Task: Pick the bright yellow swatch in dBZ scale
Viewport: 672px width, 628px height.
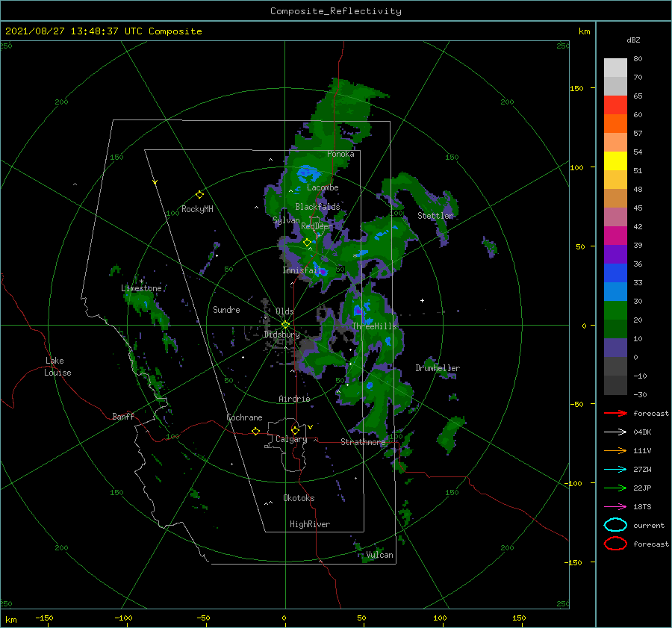Action: click(615, 161)
